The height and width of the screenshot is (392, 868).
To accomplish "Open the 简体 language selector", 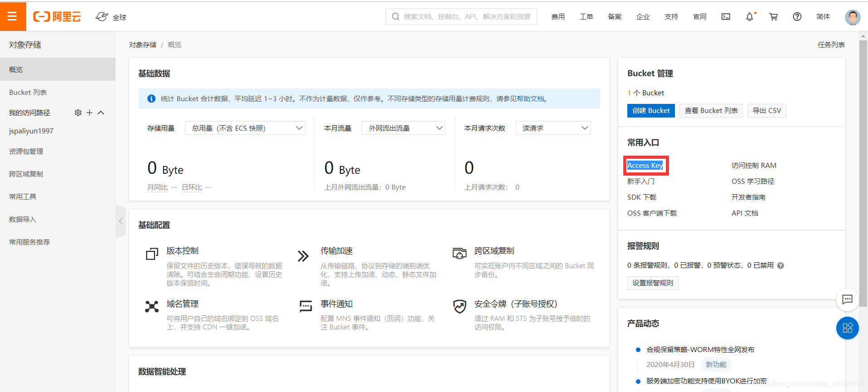I will (x=823, y=17).
